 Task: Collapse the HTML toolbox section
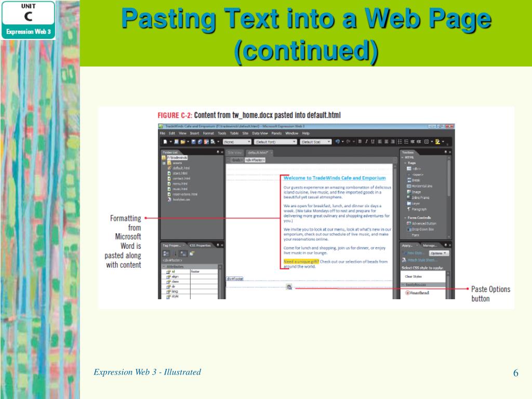pos(403,158)
